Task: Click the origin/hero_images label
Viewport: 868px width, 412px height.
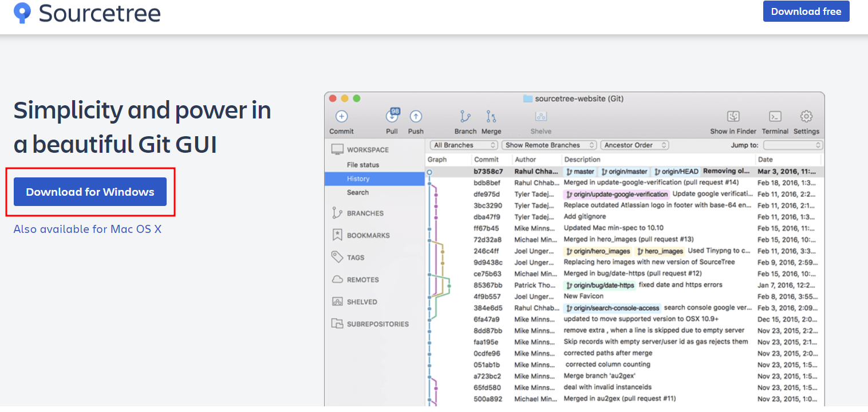Action: pyautogui.click(x=598, y=251)
